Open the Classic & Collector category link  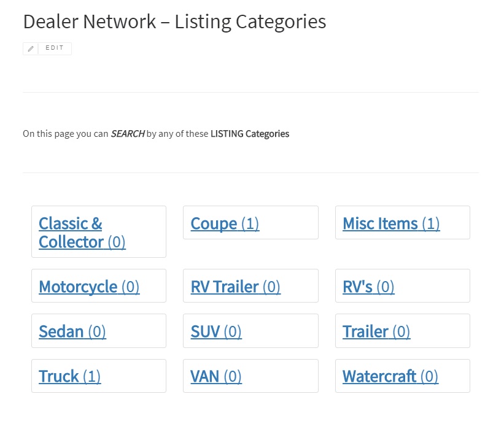coord(71,232)
